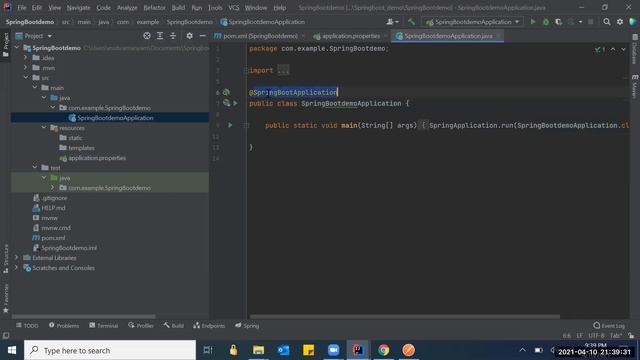Click the editor horizontal scrollbar
The height and width of the screenshot is (360, 640).
tap(404, 316)
